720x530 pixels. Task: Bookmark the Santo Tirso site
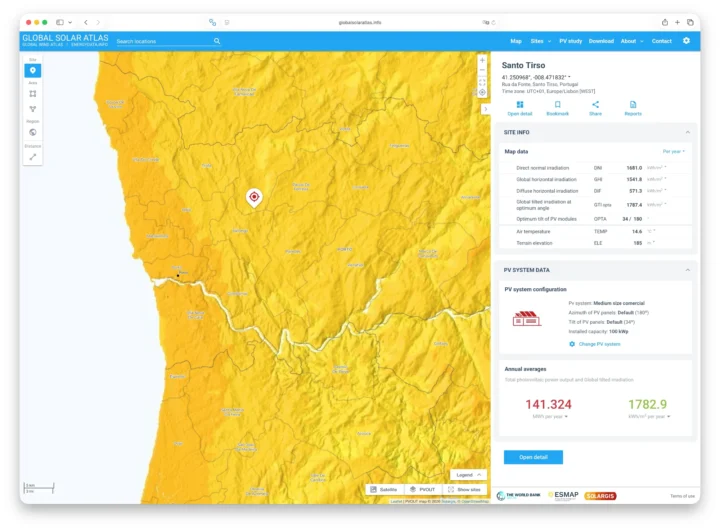coord(557,108)
